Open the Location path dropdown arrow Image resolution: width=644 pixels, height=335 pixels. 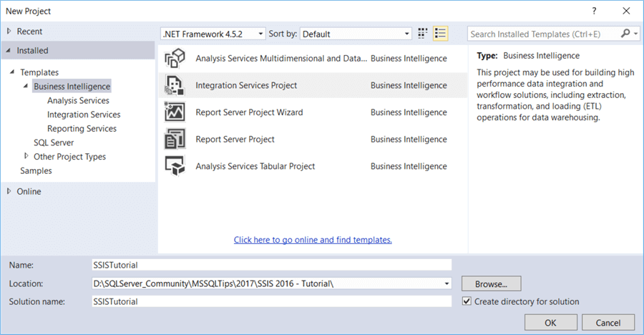(x=447, y=283)
